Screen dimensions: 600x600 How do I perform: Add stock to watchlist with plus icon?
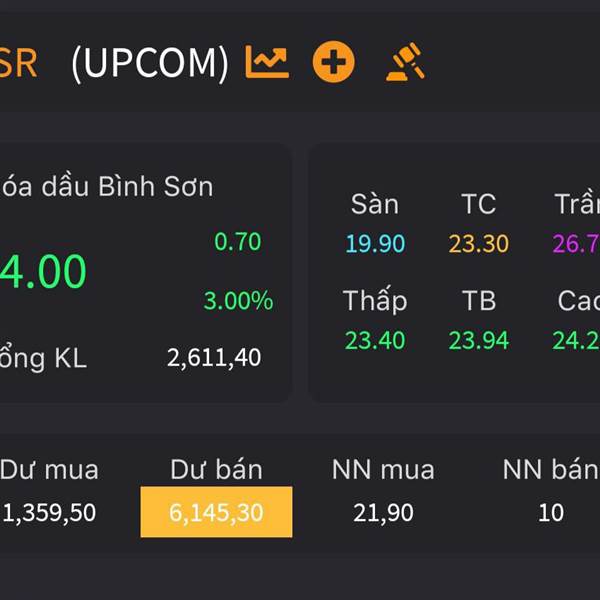coord(333,62)
